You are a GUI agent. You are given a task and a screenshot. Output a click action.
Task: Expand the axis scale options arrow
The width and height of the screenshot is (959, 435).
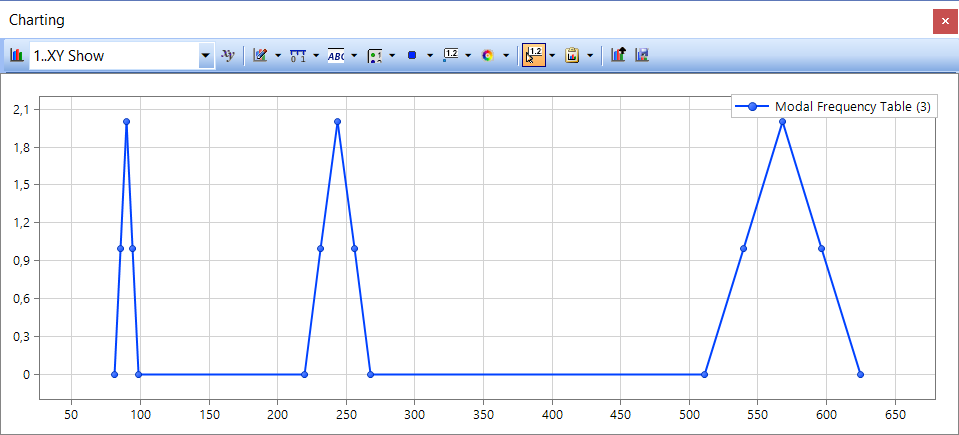[x=316, y=55]
